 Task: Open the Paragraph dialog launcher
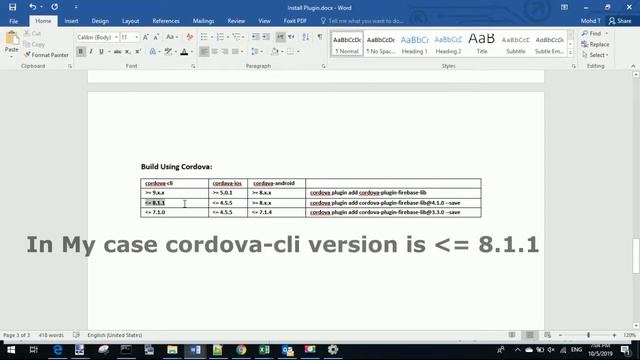pos(323,66)
